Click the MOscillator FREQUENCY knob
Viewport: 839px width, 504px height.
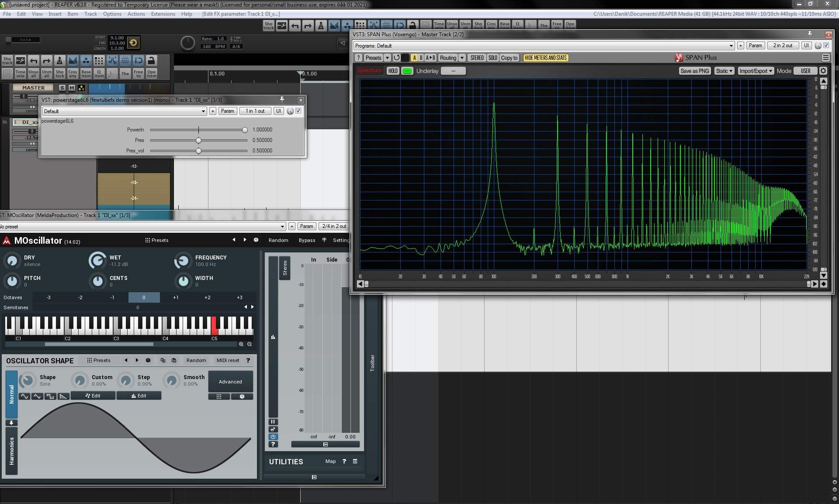pyautogui.click(x=182, y=261)
